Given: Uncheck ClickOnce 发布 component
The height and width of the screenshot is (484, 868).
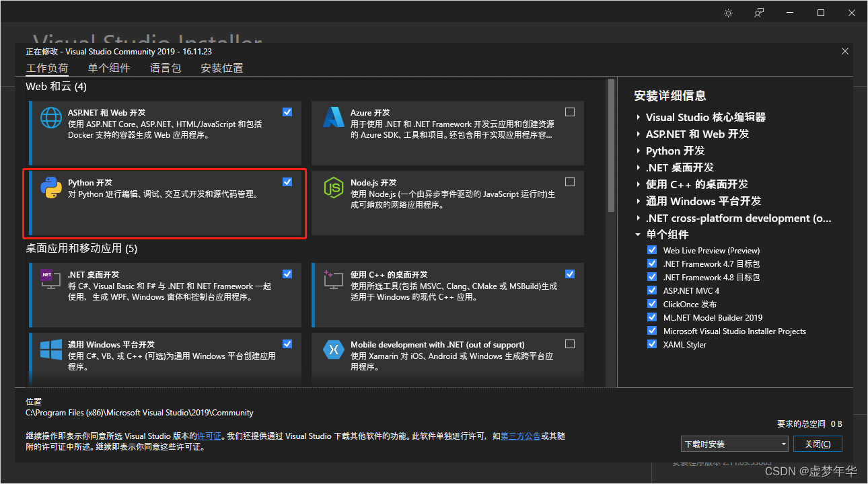Looking at the screenshot, I should (651, 304).
